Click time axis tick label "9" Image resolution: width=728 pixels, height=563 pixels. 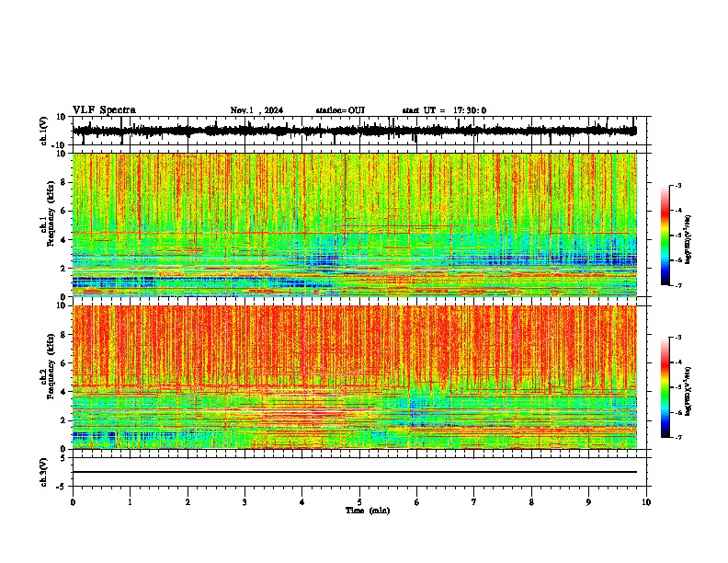point(588,502)
